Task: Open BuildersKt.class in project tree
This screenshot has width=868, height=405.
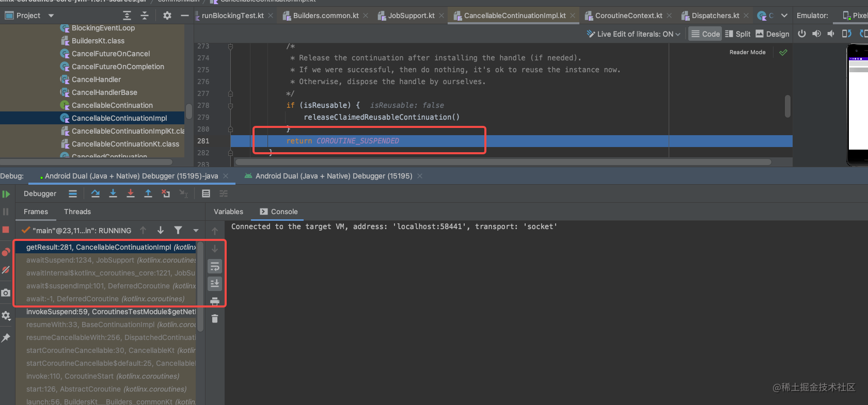Action: (x=98, y=41)
